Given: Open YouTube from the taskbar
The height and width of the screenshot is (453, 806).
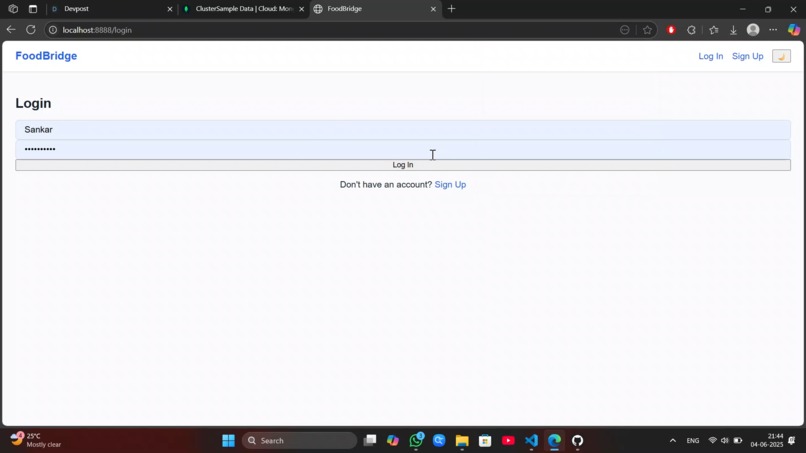Looking at the screenshot, I should (508, 441).
